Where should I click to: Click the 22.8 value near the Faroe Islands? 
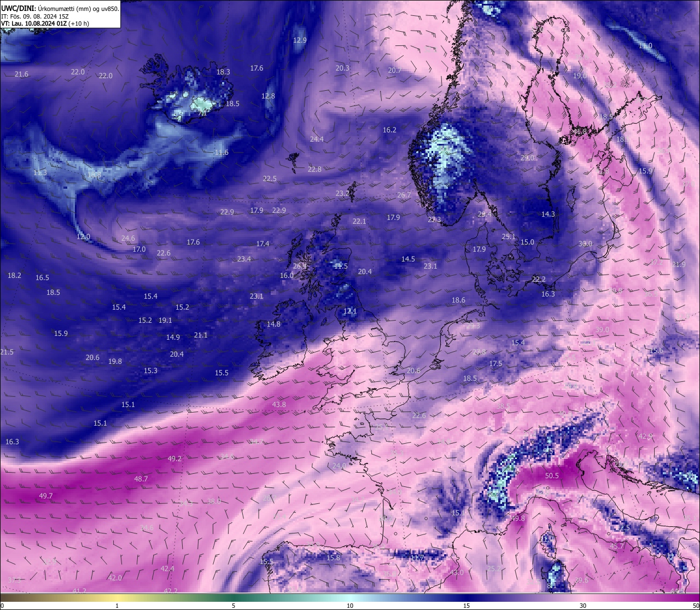click(314, 169)
